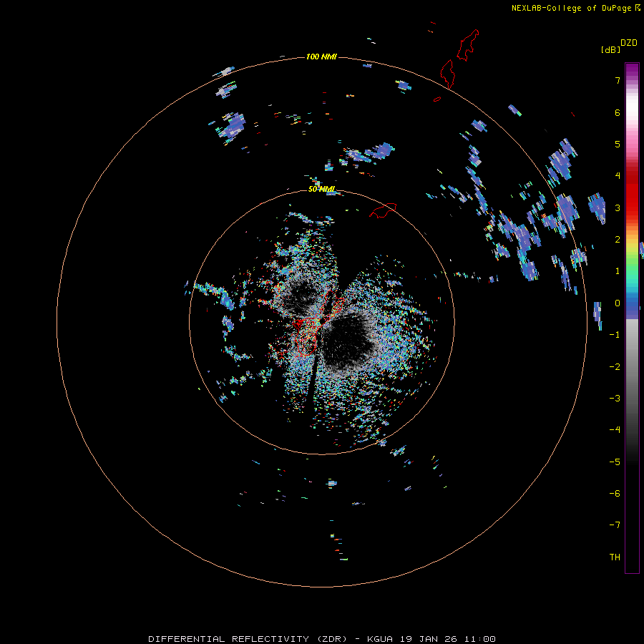Click the -3 value on the color scale
The height and width of the screenshot is (644, 644).
pos(615,399)
